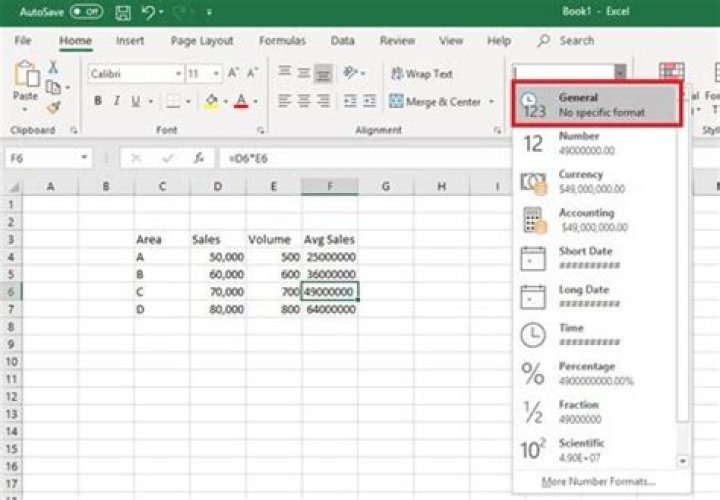Click the formula bar with =D6*E6

pyautogui.click(x=365, y=158)
